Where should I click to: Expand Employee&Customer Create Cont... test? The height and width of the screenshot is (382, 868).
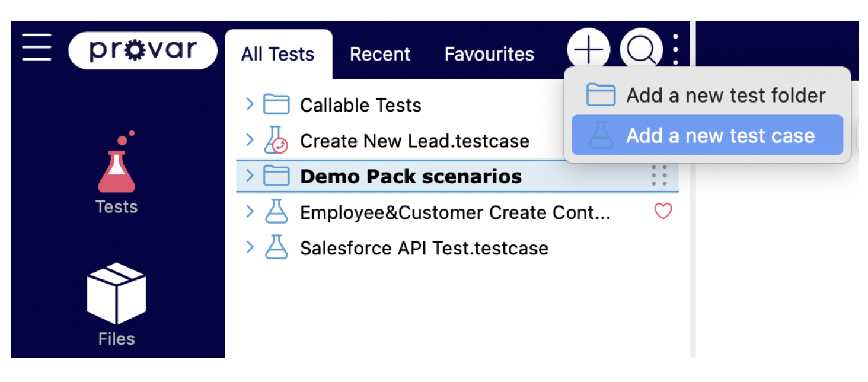(250, 211)
